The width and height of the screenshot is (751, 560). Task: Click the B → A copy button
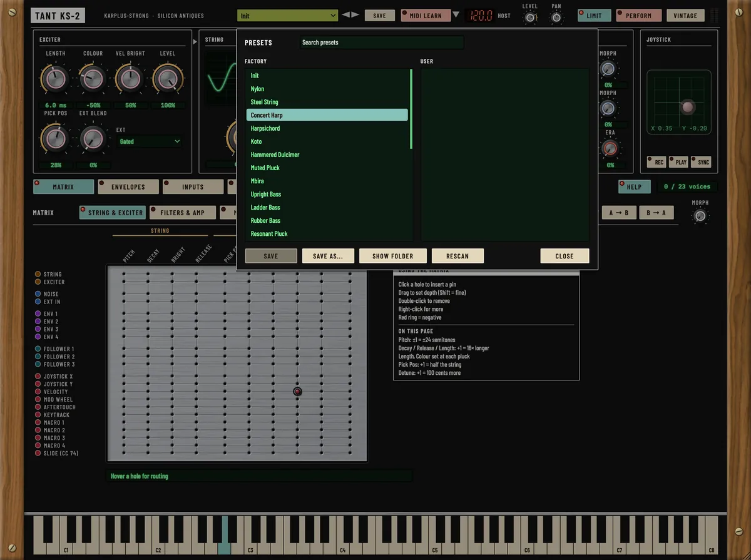[x=656, y=213]
